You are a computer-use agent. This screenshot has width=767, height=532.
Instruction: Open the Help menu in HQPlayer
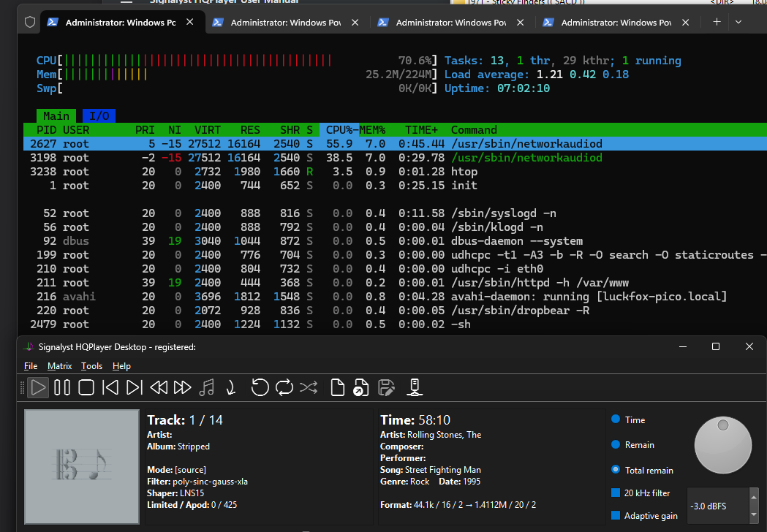121,366
